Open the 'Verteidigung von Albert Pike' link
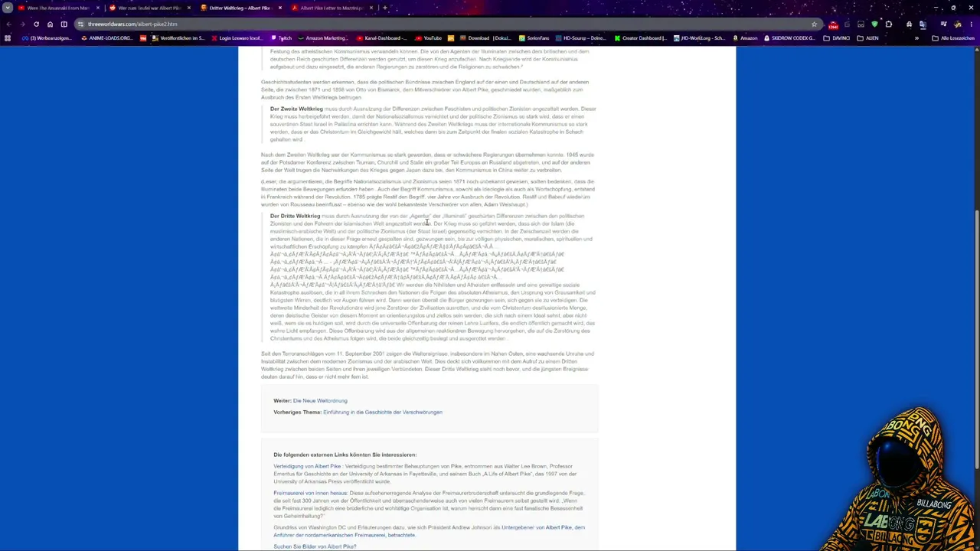This screenshot has height=551, width=980. pyautogui.click(x=307, y=466)
